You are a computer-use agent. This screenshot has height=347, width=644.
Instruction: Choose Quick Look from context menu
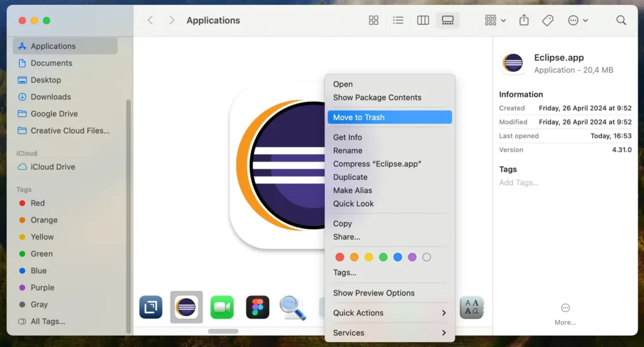coord(390,204)
